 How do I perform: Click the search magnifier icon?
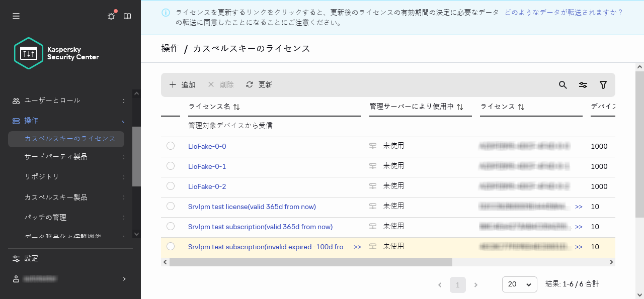point(563,85)
